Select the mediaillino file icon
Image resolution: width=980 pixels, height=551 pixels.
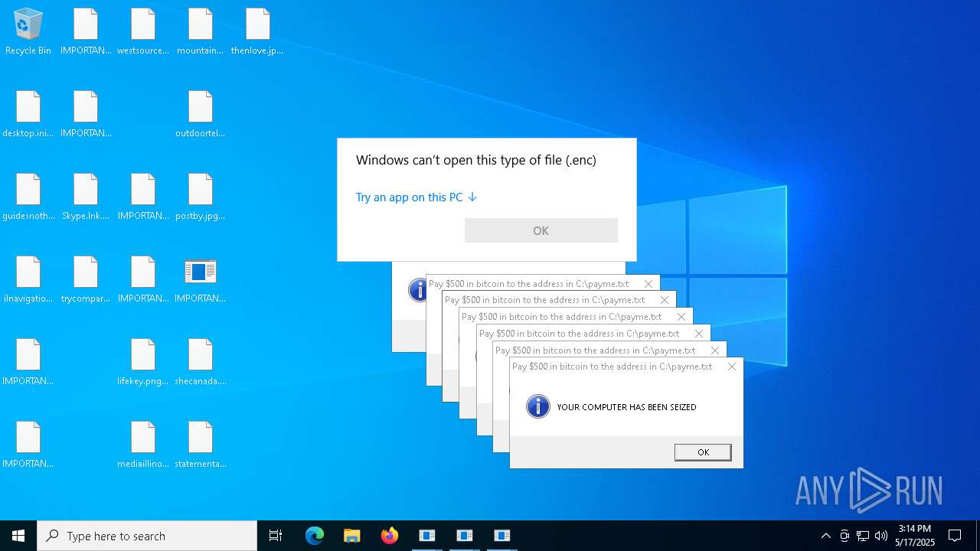pyautogui.click(x=143, y=445)
